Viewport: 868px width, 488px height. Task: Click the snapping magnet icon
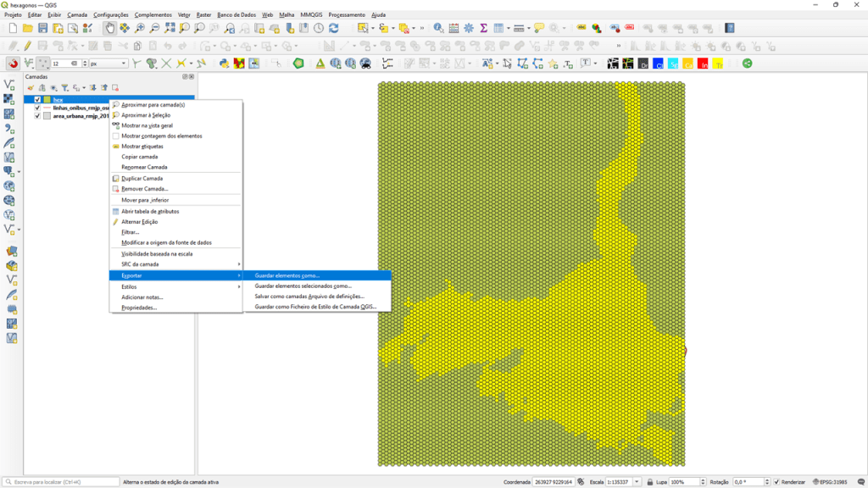click(x=13, y=64)
